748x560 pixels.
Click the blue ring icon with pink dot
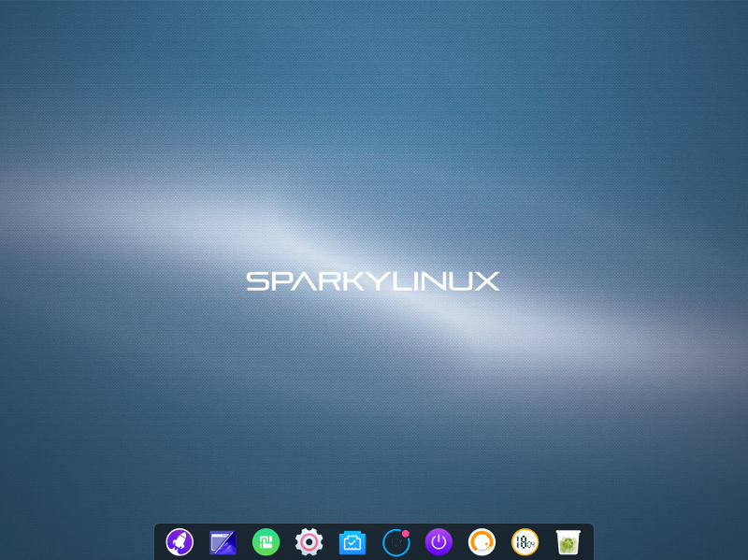pyautogui.click(x=396, y=542)
